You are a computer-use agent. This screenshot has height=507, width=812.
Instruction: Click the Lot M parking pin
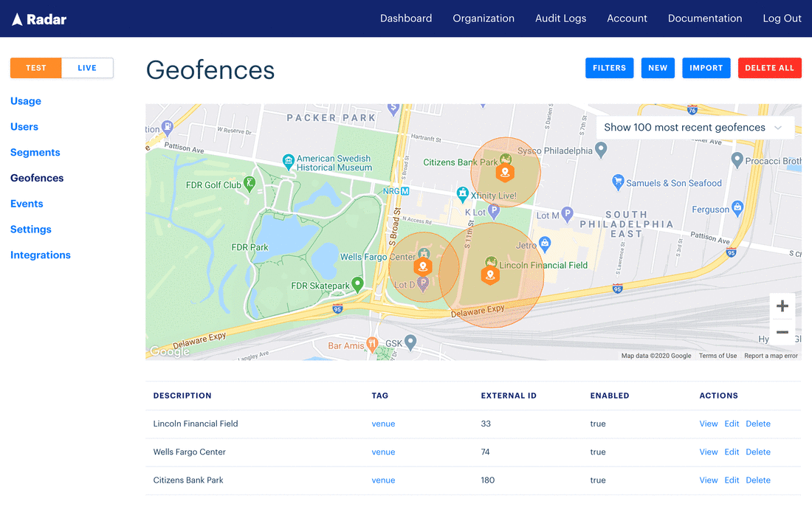tap(568, 213)
